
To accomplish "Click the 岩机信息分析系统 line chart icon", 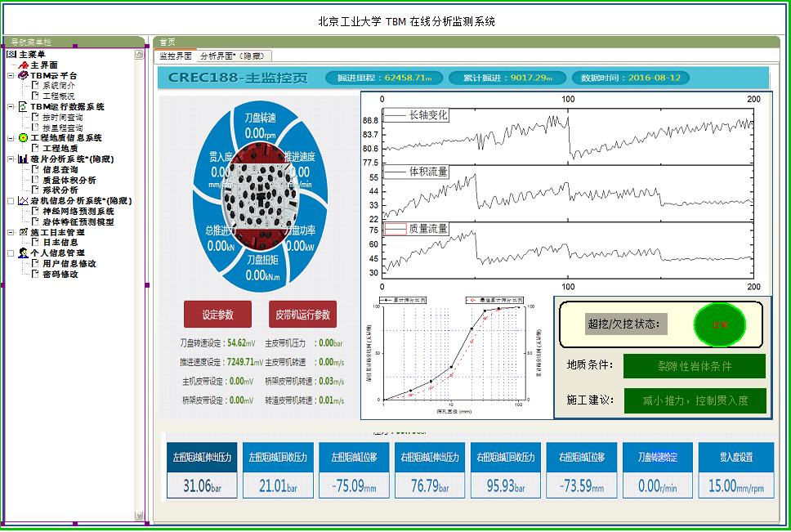I will (x=23, y=200).
